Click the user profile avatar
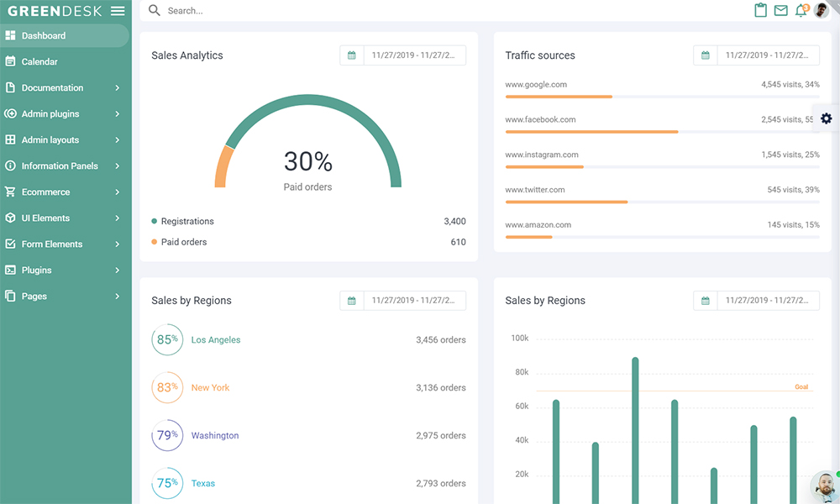The width and height of the screenshot is (840, 504). pos(821,10)
